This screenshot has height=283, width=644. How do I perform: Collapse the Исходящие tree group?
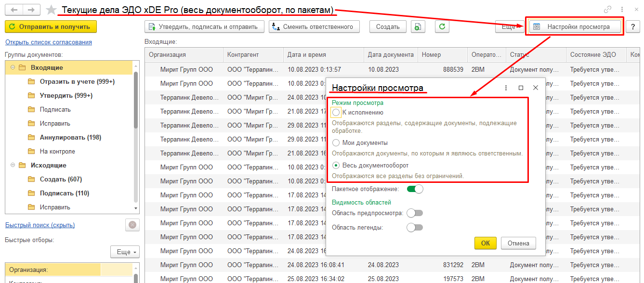click(x=13, y=166)
